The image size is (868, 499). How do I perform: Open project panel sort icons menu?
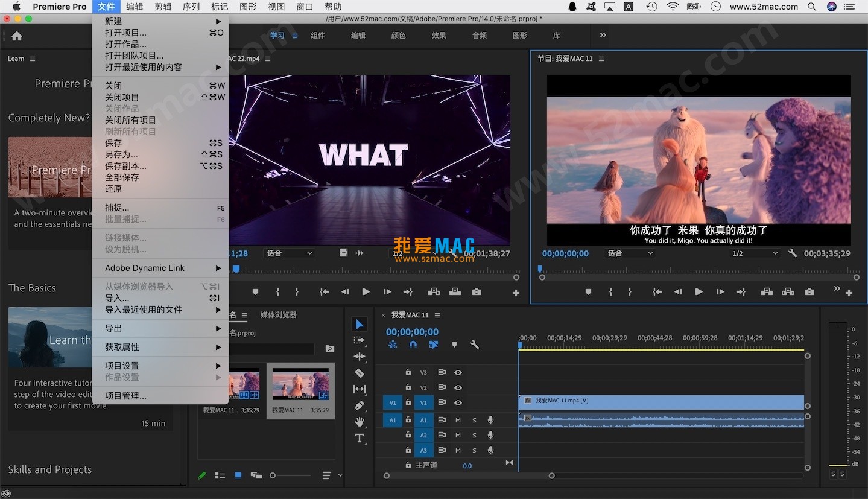pos(326,475)
